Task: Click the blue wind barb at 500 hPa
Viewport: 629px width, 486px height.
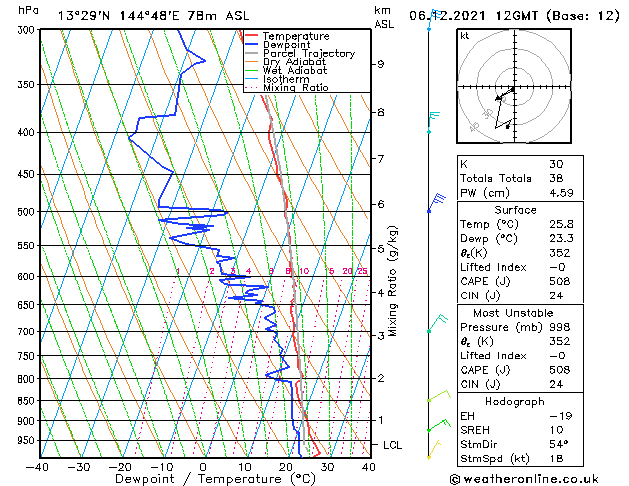Action: [436, 202]
